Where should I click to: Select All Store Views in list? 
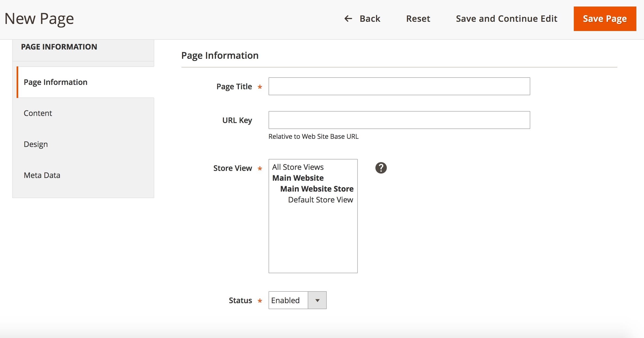(298, 167)
